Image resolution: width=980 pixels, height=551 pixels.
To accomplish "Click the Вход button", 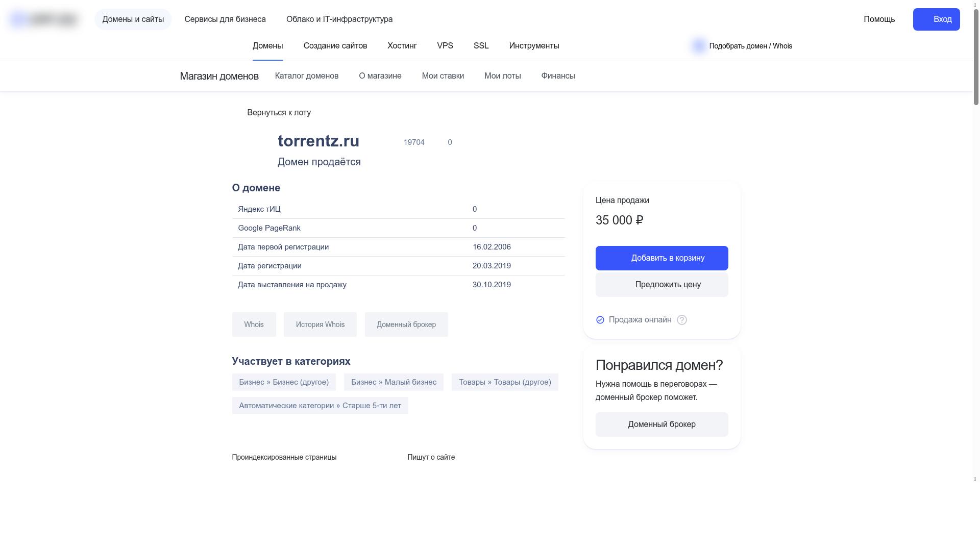I will [936, 19].
